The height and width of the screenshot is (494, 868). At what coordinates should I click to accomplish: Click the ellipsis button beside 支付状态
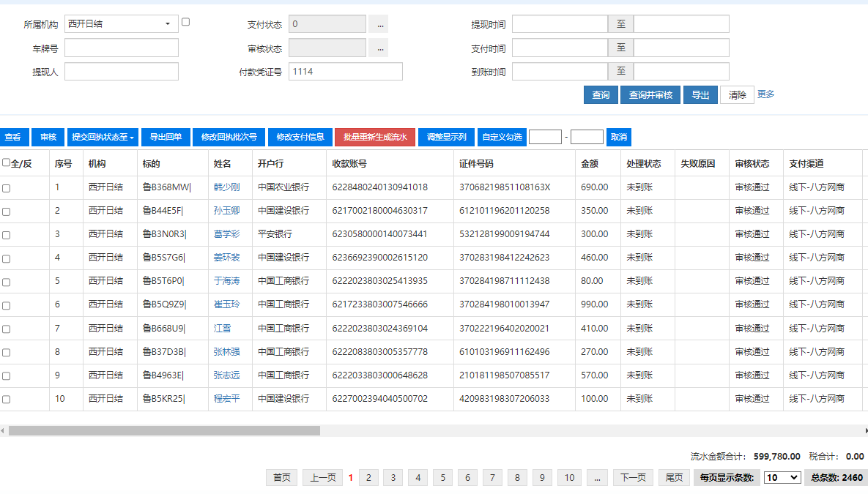click(378, 24)
